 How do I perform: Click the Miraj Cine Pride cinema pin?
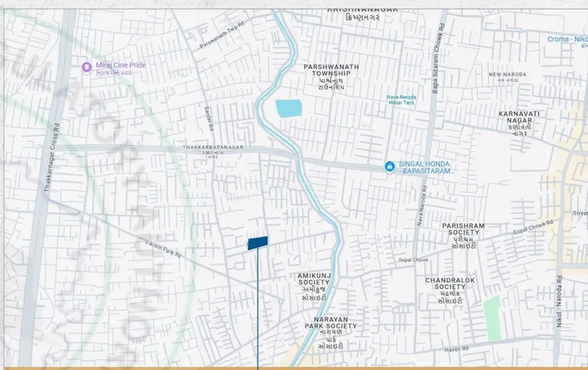87,67
